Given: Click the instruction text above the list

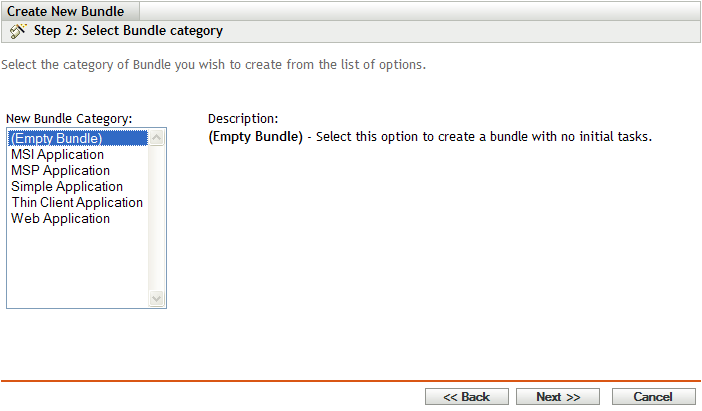Looking at the screenshot, I should 213,65.
